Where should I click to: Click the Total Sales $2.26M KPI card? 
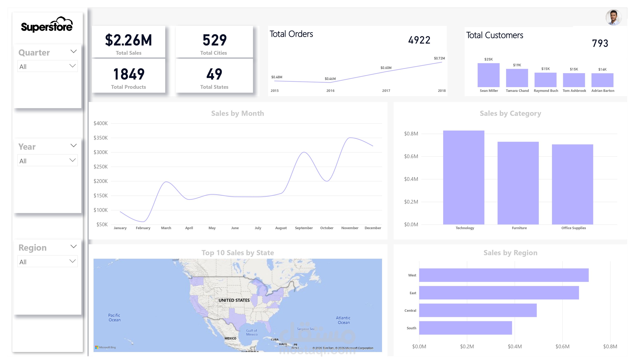pyautogui.click(x=128, y=42)
